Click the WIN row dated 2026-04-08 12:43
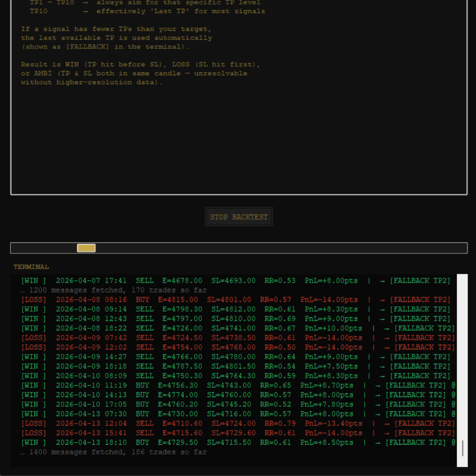 click(235, 319)
